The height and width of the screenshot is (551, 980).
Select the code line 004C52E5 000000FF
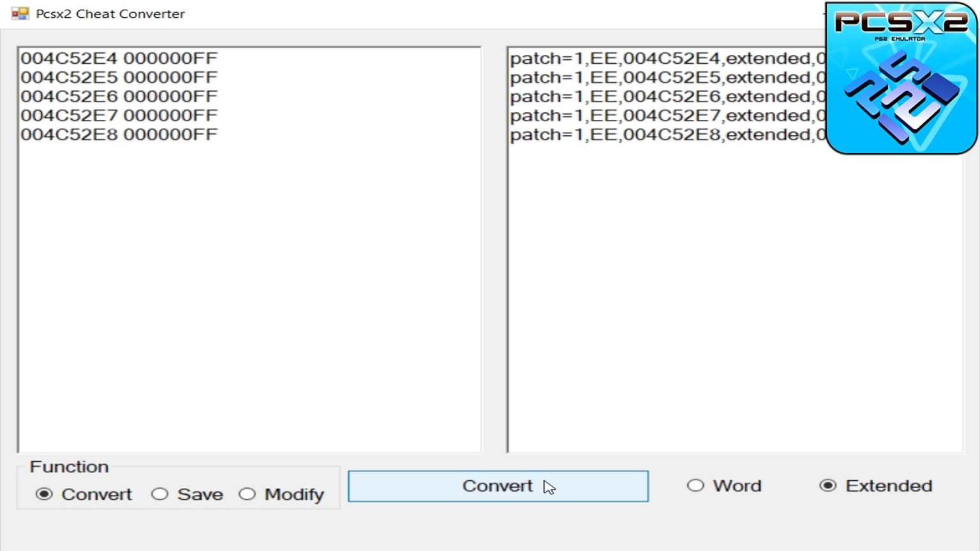(x=119, y=77)
